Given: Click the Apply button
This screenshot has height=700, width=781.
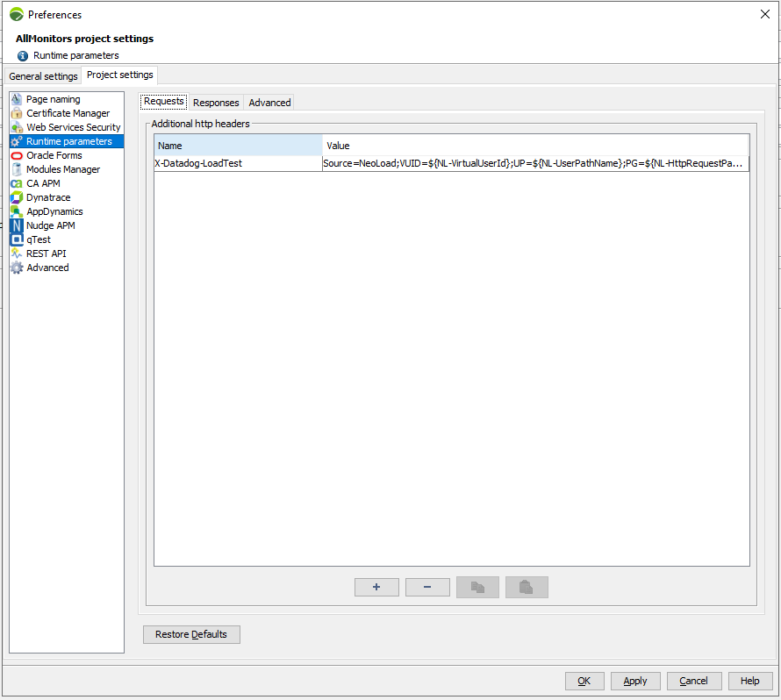Looking at the screenshot, I should coord(635,681).
